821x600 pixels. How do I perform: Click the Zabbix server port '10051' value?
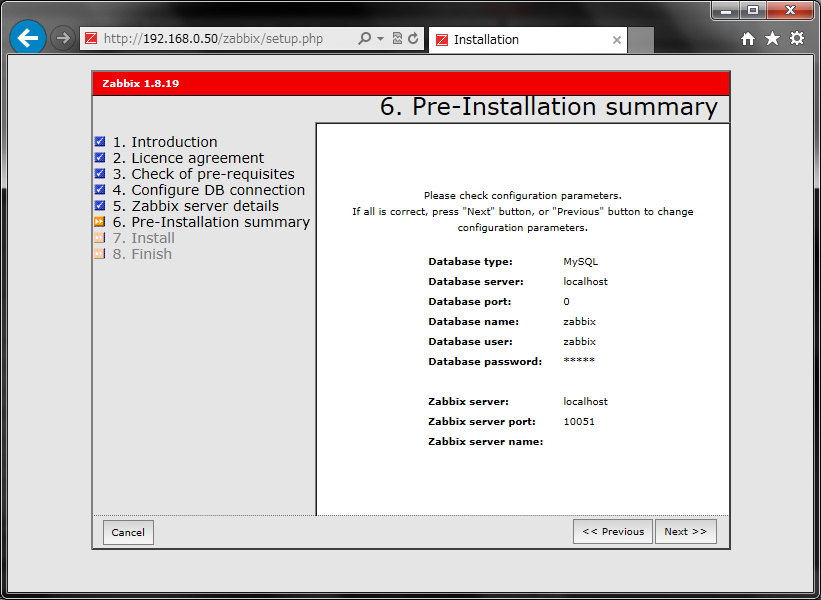coord(579,421)
